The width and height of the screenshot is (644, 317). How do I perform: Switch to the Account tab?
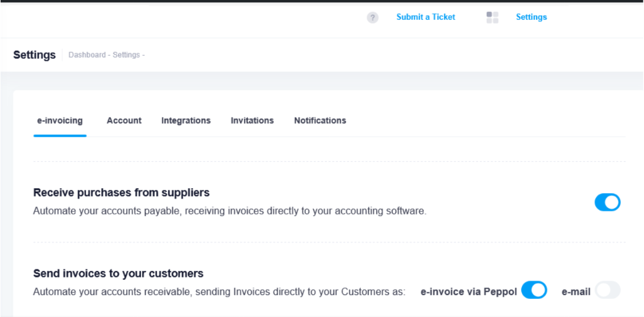point(124,120)
